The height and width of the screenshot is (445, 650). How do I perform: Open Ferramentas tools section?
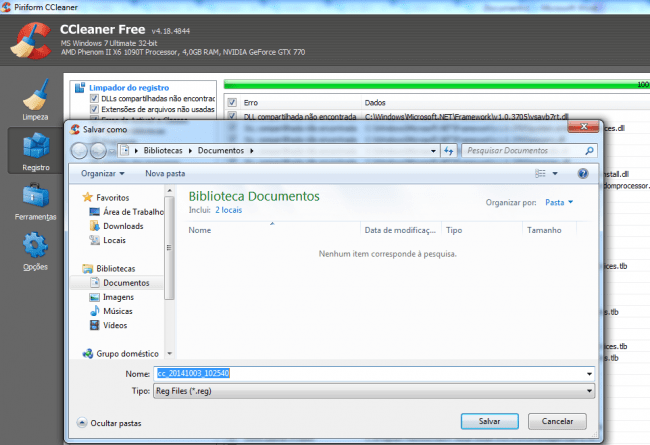pyautogui.click(x=36, y=202)
